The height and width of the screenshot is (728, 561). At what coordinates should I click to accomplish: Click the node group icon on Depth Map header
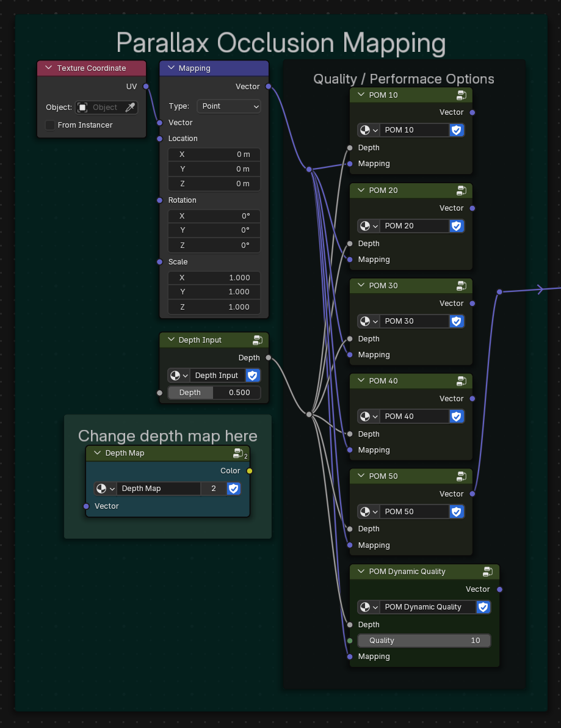point(237,453)
